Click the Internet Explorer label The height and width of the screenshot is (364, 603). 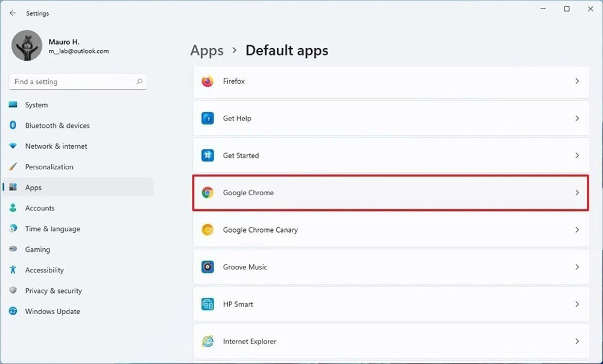tap(250, 341)
